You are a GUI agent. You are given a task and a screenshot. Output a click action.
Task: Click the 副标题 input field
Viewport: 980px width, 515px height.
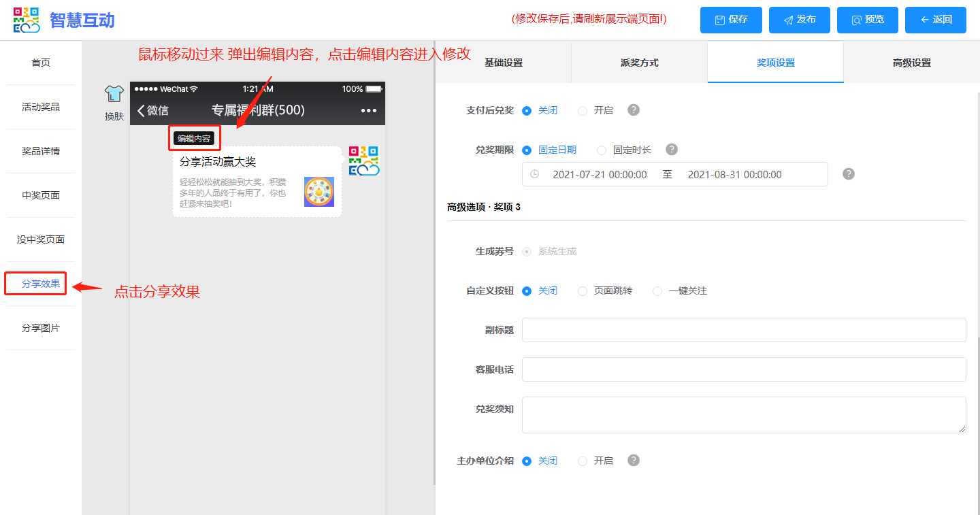point(743,330)
